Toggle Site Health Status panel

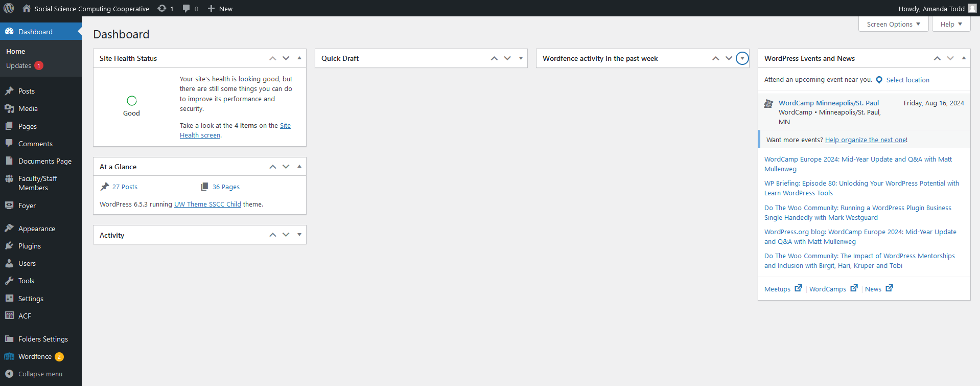299,58
